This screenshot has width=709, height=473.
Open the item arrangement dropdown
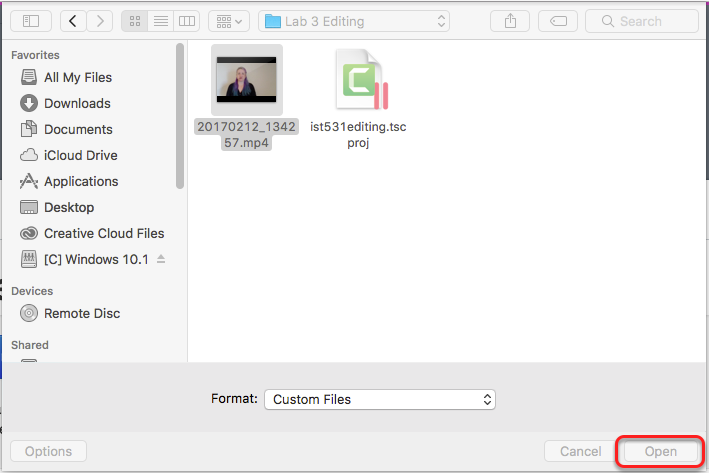pos(228,20)
